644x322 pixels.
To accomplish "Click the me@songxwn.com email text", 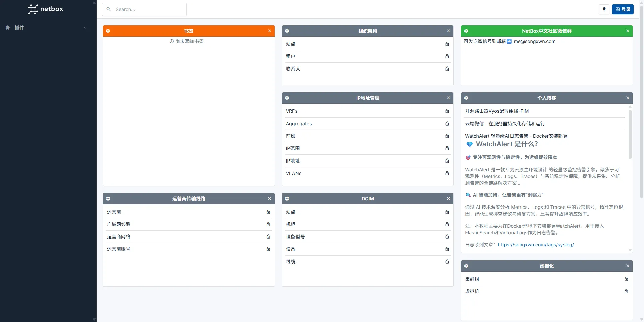I will (535, 41).
